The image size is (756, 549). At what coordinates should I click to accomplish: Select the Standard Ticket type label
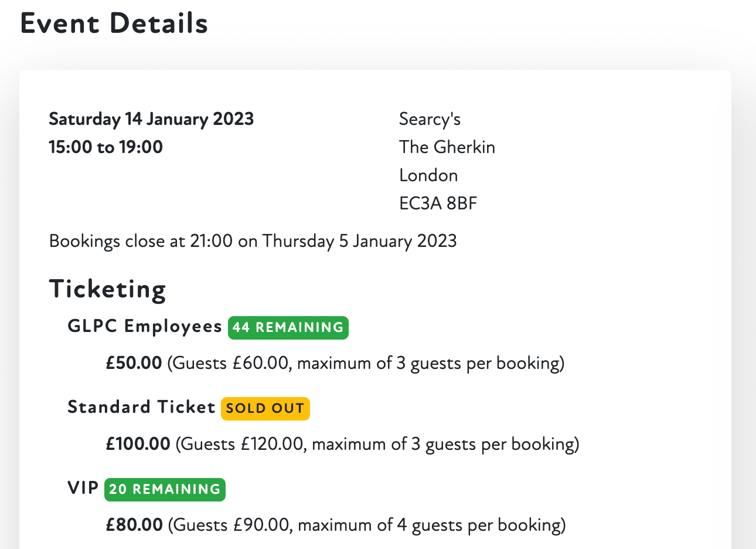(x=141, y=407)
